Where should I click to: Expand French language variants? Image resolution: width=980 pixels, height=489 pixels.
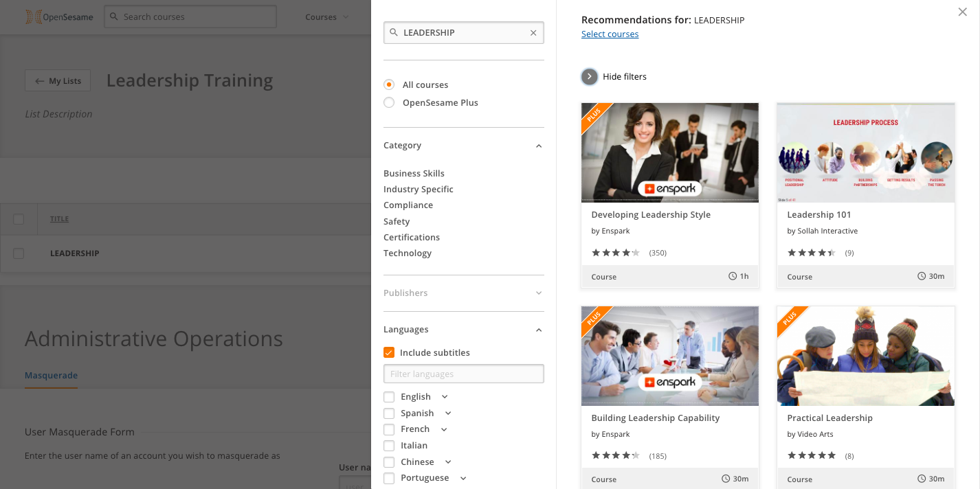pyautogui.click(x=444, y=429)
